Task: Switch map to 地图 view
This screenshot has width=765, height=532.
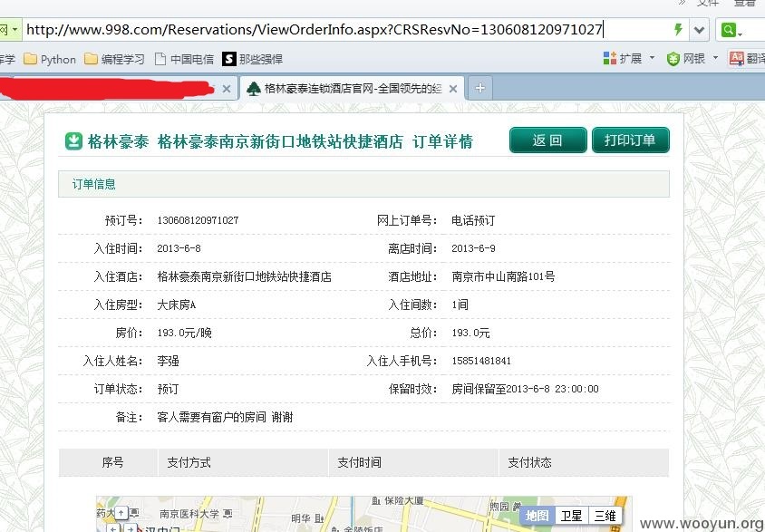Action: click(x=537, y=516)
